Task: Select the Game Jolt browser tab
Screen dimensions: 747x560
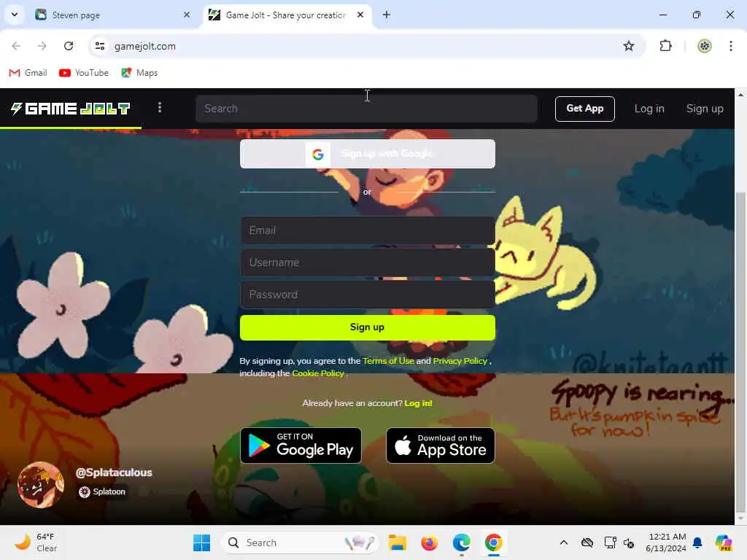Action: click(285, 15)
